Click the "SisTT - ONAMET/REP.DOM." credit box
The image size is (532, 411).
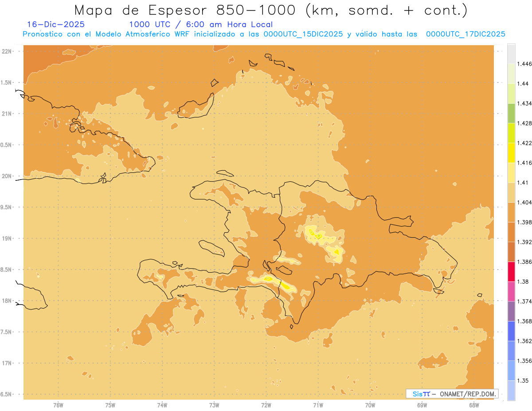pos(452,394)
